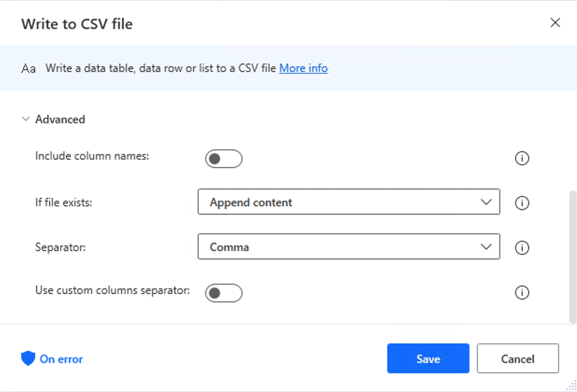This screenshot has height=392, width=577.
Task: Click the info icon next to Separator
Action: point(522,248)
